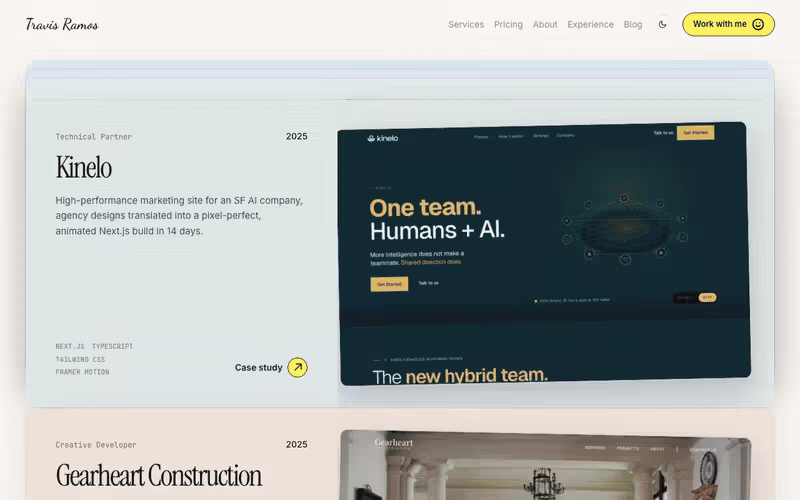Image resolution: width=800 pixels, height=500 pixels.
Task: Click the TYPESCRIPT tech tag
Action: pyautogui.click(x=112, y=346)
